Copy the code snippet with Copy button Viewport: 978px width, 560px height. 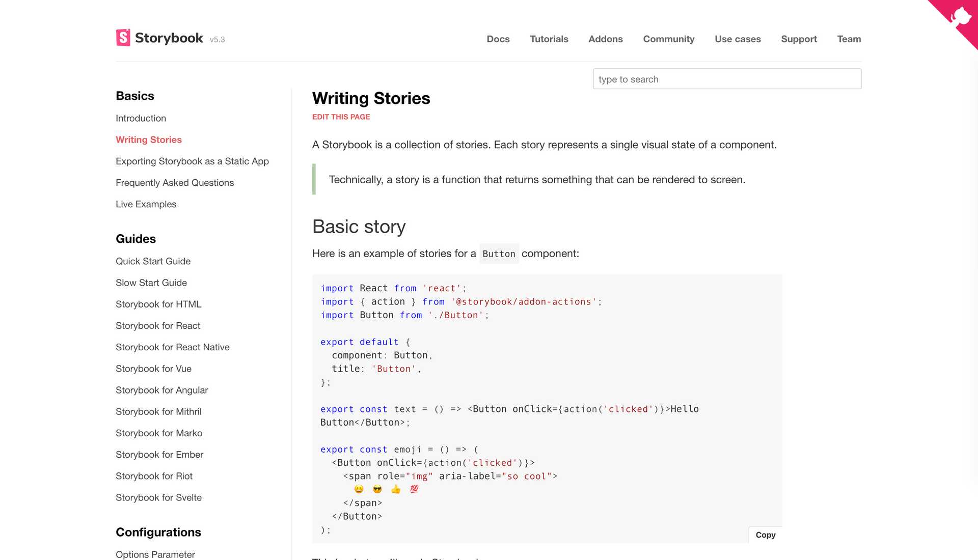click(765, 535)
